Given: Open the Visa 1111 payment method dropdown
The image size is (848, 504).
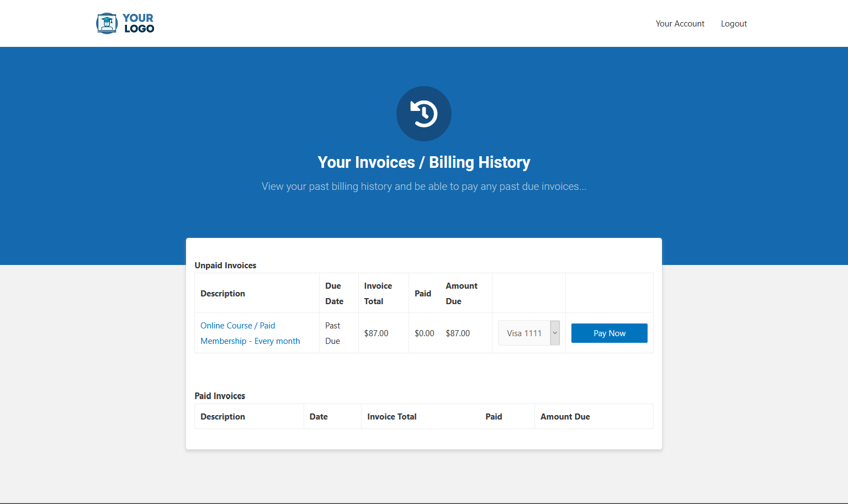Looking at the screenshot, I should (528, 333).
